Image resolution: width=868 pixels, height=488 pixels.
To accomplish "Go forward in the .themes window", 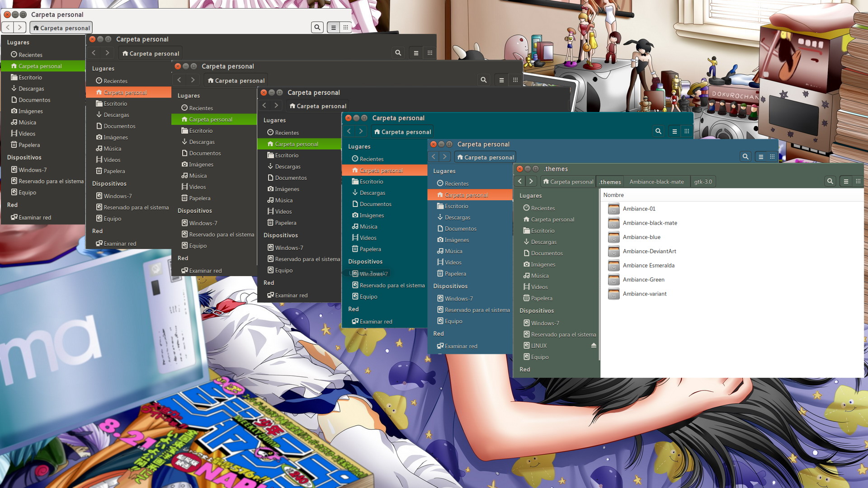I will [531, 181].
